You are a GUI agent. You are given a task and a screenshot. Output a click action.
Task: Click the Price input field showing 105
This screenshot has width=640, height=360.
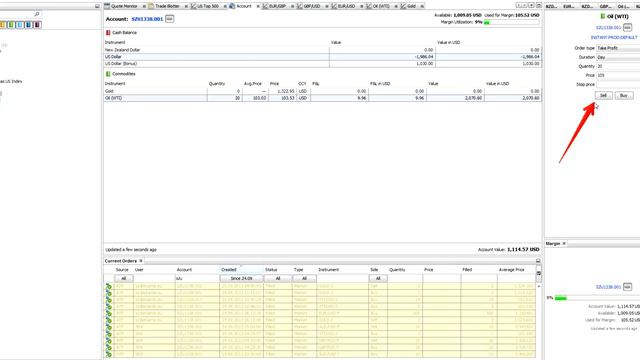pyautogui.click(x=618, y=76)
